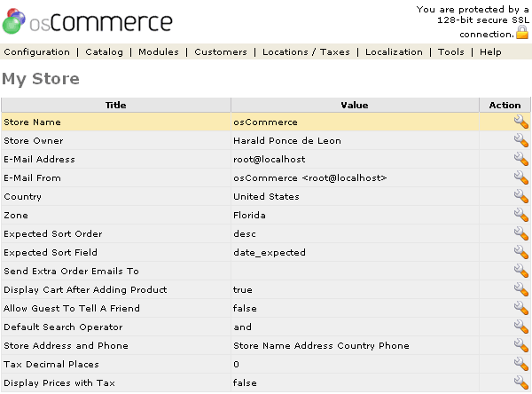Click value 'Store Name Address Country Phone'
532x394 pixels.
click(x=321, y=345)
